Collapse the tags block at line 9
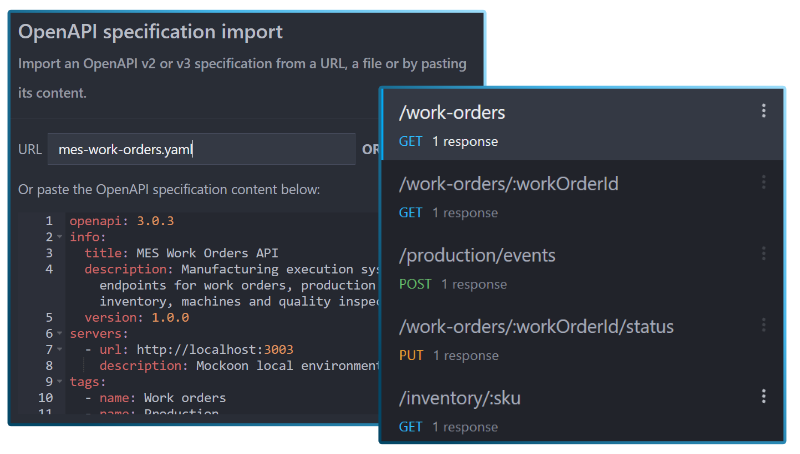 [x=60, y=382]
